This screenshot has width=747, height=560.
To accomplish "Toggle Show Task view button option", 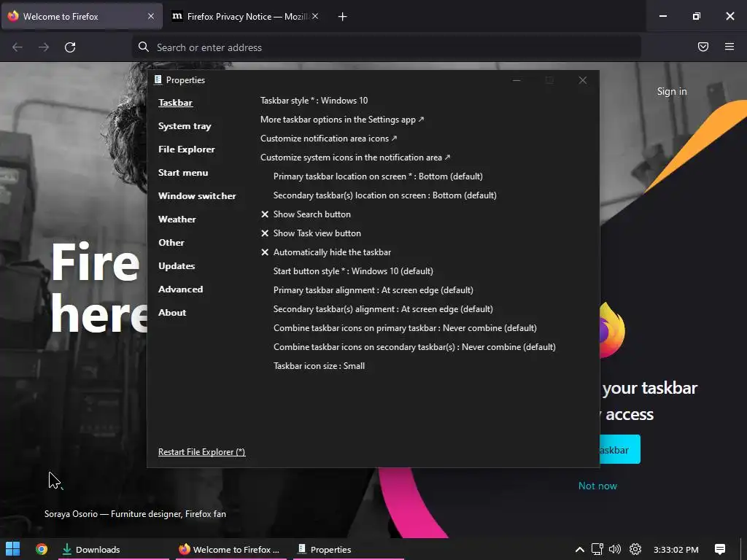I will coord(311,233).
